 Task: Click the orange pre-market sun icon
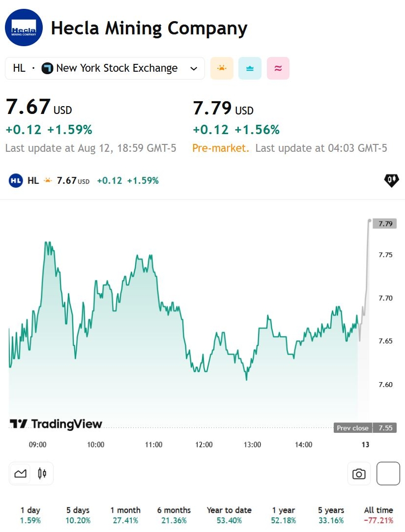(222, 68)
